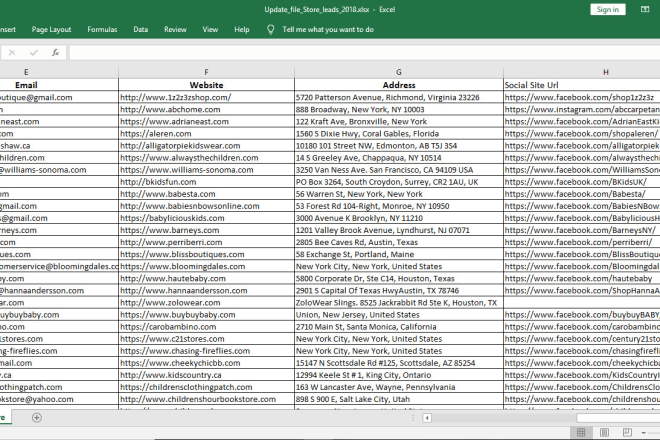Click the Insert Function fx icon
The height and width of the screenshot is (440, 660).
click(55, 53)
